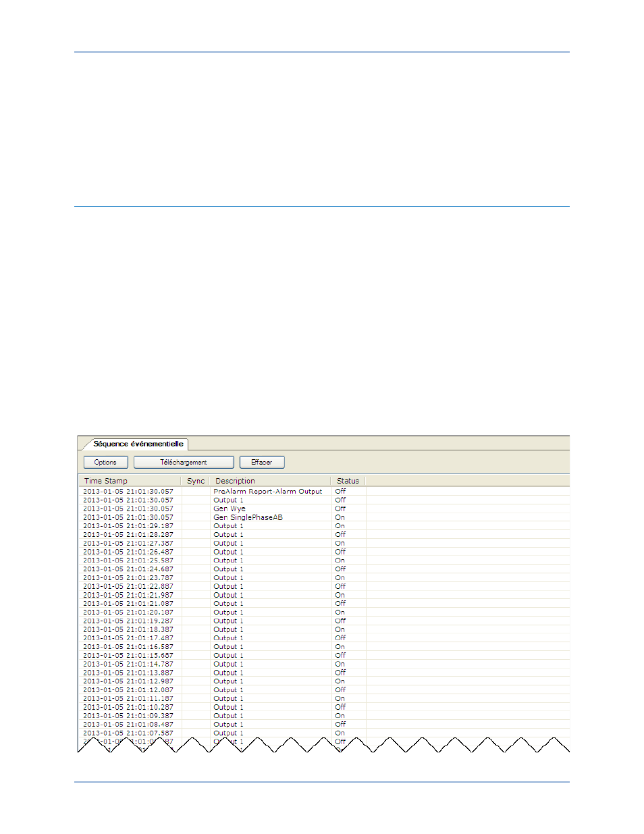The height and width of the screenshot is (834, 644).
Task: Click the Off status in the 21:01:08.487 row
Action: [x=340, y=725]
